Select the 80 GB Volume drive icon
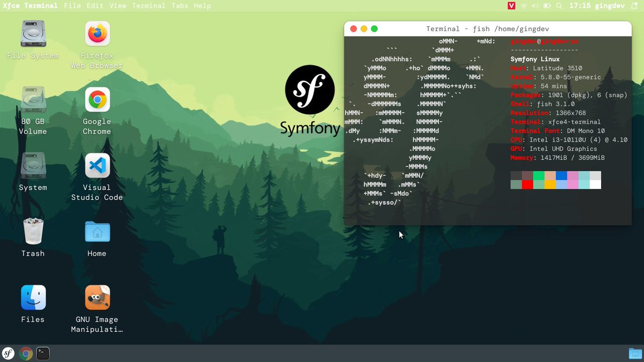The image size is (644, 362). pos(33,100)
